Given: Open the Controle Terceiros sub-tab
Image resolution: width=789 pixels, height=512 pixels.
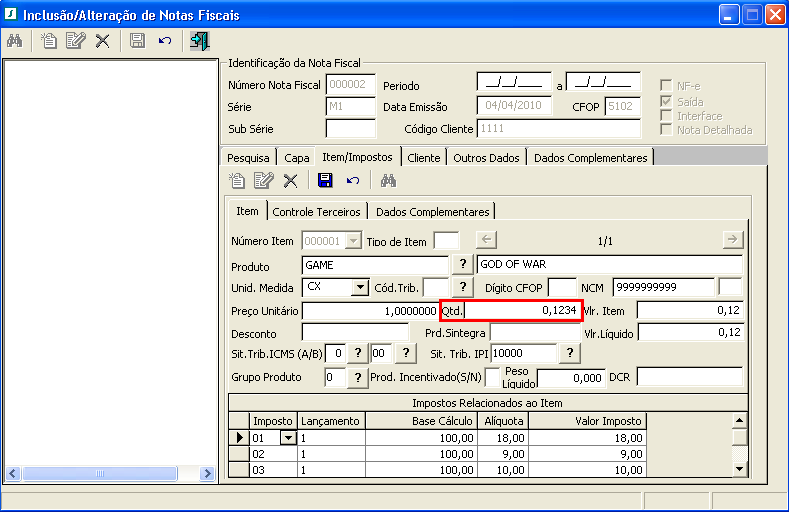Looking at the screenshot, I should [317, 212].
